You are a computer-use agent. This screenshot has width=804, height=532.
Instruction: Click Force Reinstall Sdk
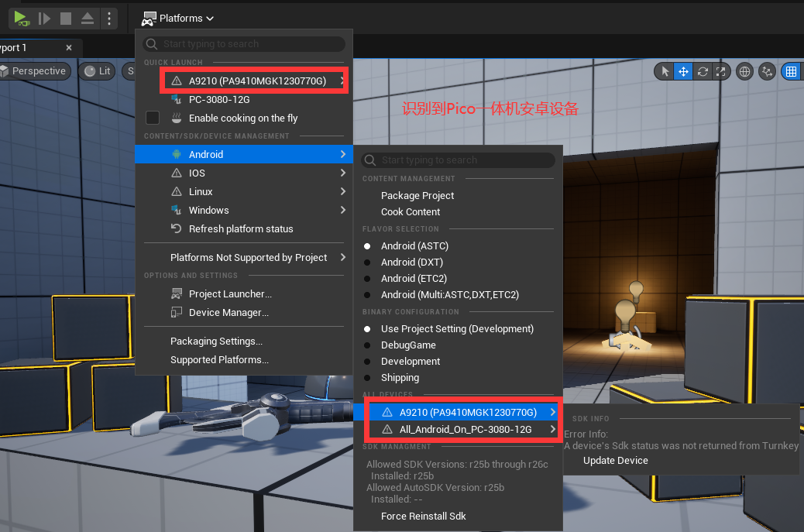(423, 516)
